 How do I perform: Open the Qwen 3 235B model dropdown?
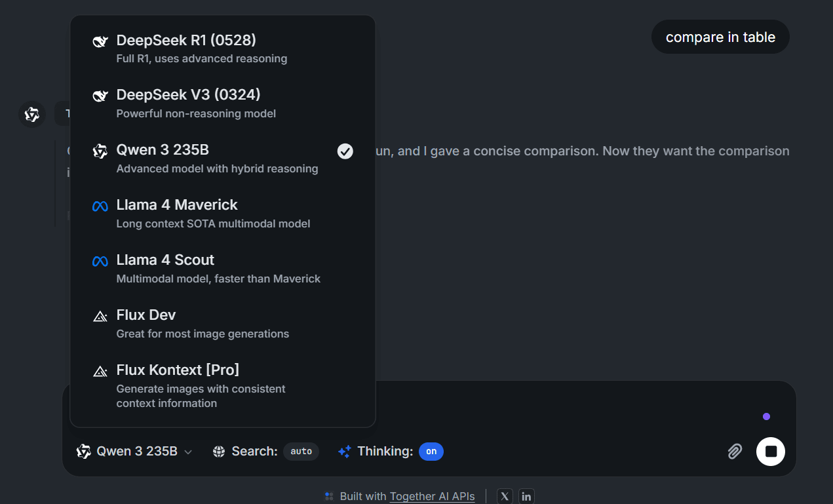[x=134, y=452]
